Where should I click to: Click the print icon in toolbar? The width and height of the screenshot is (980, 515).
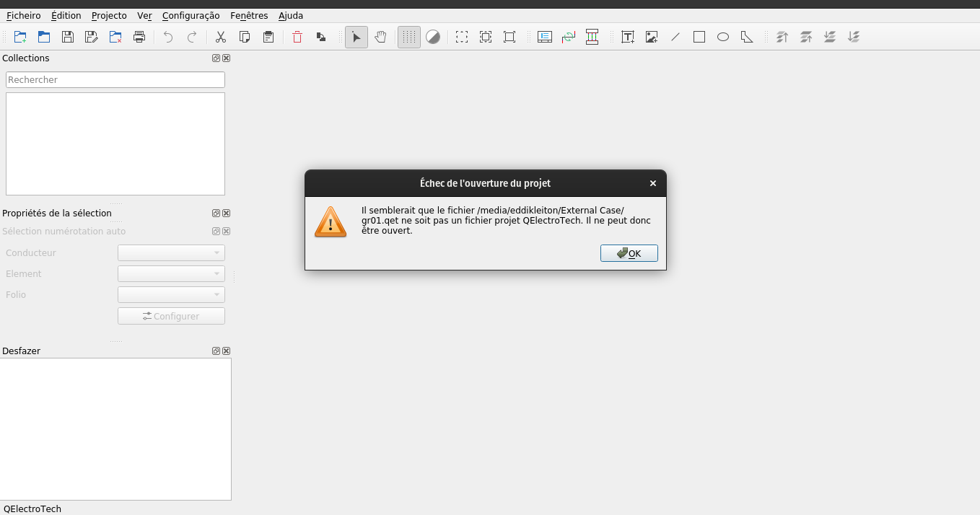tap(139, 37)
